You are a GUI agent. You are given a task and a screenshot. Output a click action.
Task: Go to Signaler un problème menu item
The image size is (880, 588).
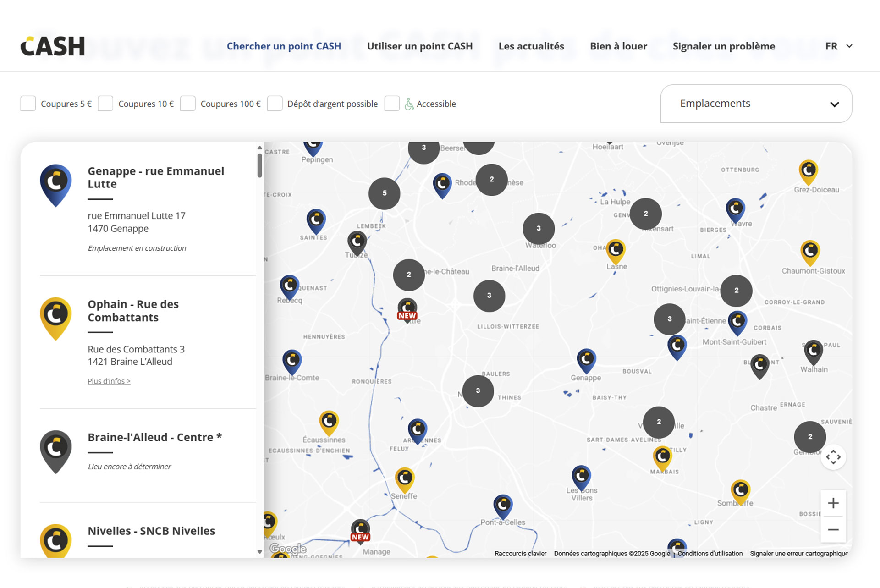coord(723,46)
